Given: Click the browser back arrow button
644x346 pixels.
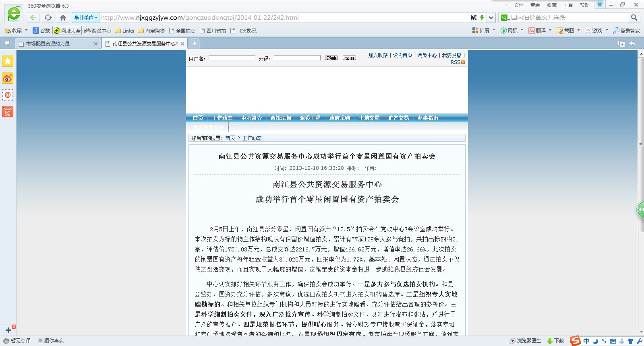Looking at the screenshot, I should coord(33,17).
